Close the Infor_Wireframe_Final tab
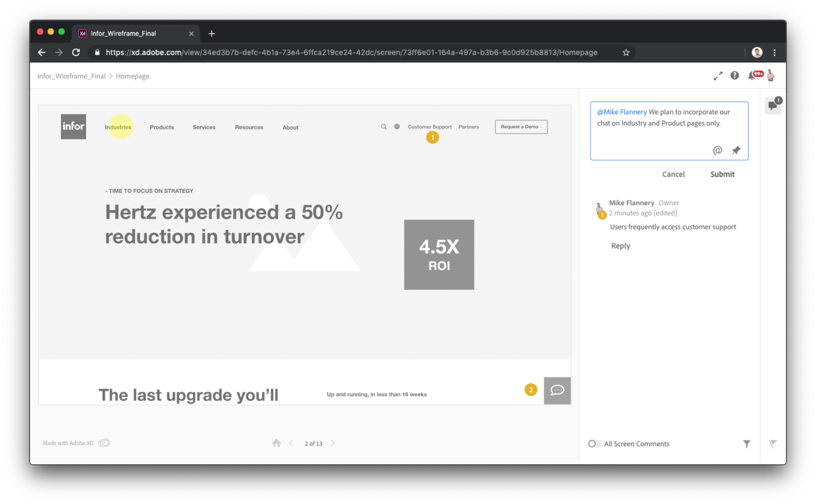 pyautogui.click(x=191, y=33)
